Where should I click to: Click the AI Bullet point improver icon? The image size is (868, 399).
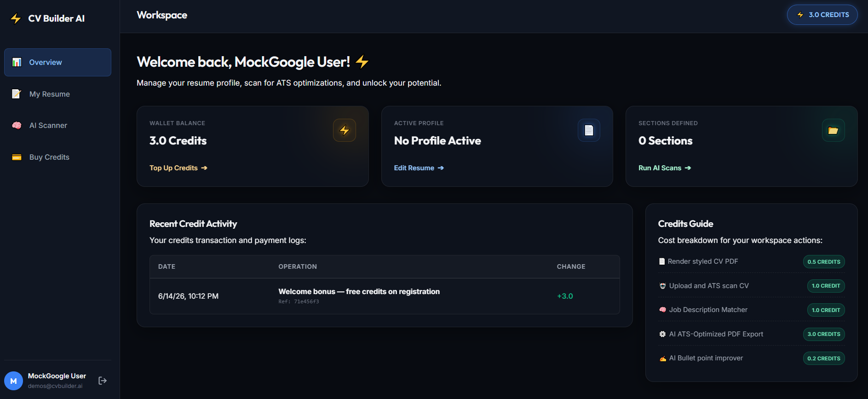pos(662,359)
